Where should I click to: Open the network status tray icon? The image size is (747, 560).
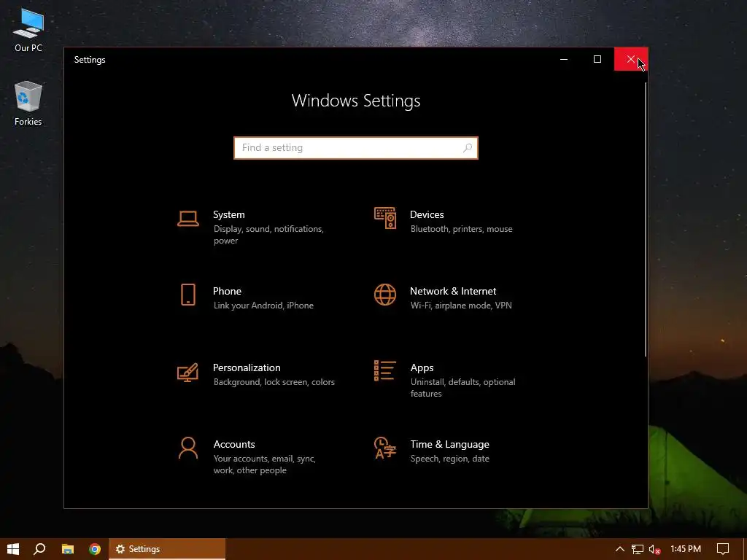click(637, 549)
